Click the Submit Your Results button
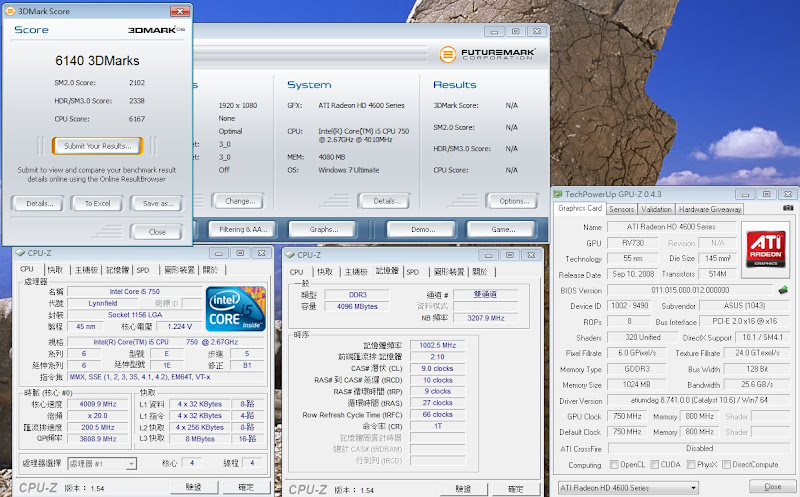Image resolution: width=800 pixels, height=497 pixels. 97,146
